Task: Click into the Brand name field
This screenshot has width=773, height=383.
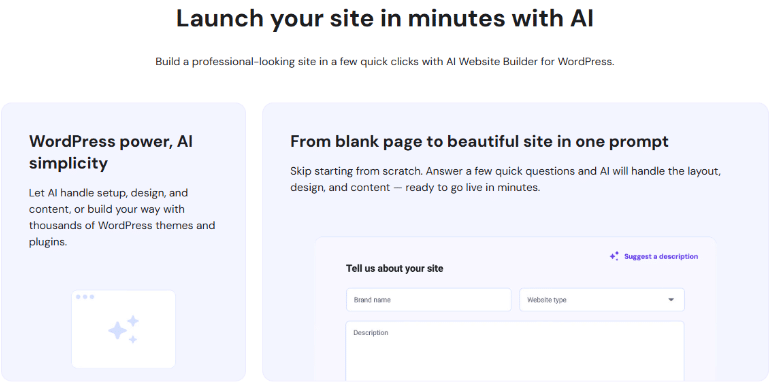Action: (x=428, y=300)
